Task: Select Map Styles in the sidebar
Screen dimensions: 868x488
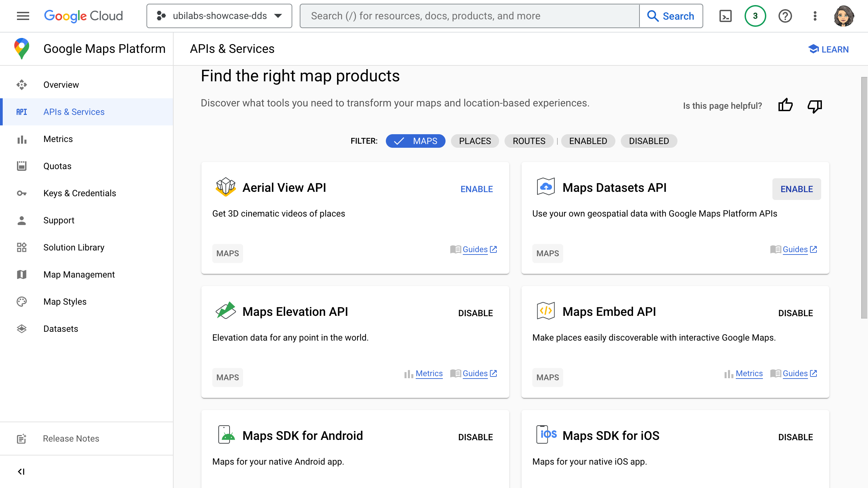Action: [64, 302]
